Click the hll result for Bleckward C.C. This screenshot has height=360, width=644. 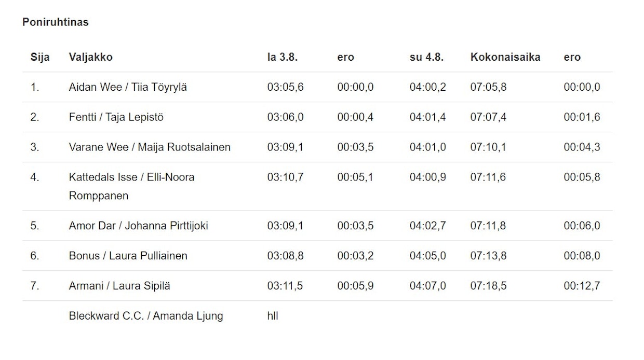(x=273, y=316)
